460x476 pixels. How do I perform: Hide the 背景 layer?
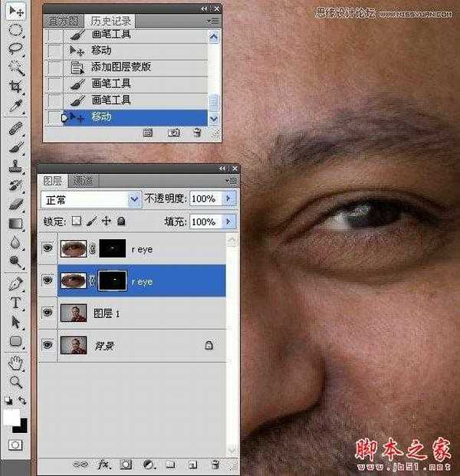click(48, 345)
